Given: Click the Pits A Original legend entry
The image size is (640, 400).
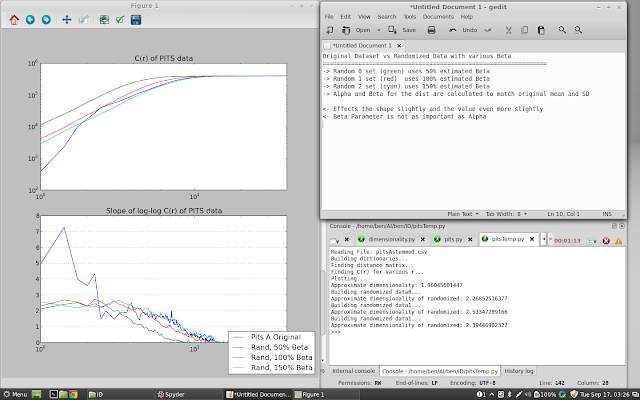Looking at the screenshot, I should (266, 337).
